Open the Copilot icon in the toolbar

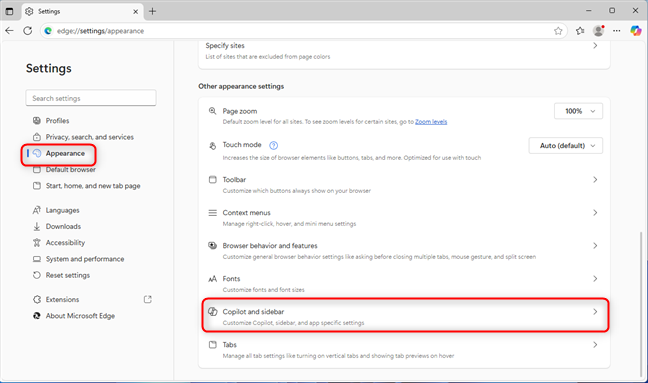[636, 31]
